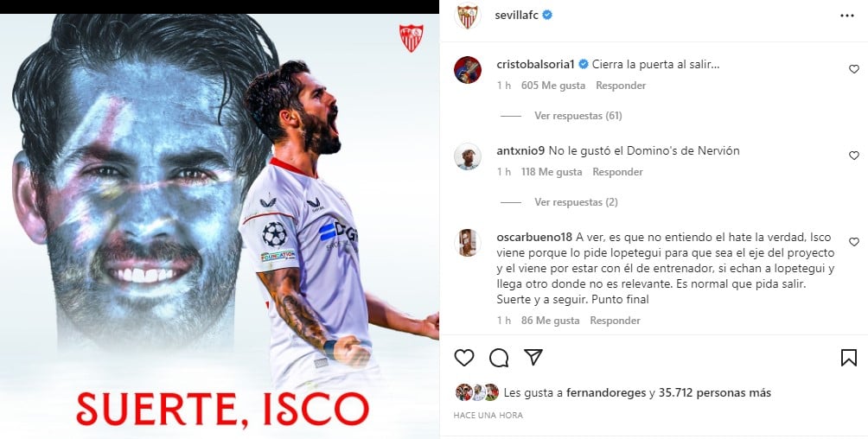Reply to the oscarbueno18 comment
The width and height of the screenshot is (868, 439).
615,321
